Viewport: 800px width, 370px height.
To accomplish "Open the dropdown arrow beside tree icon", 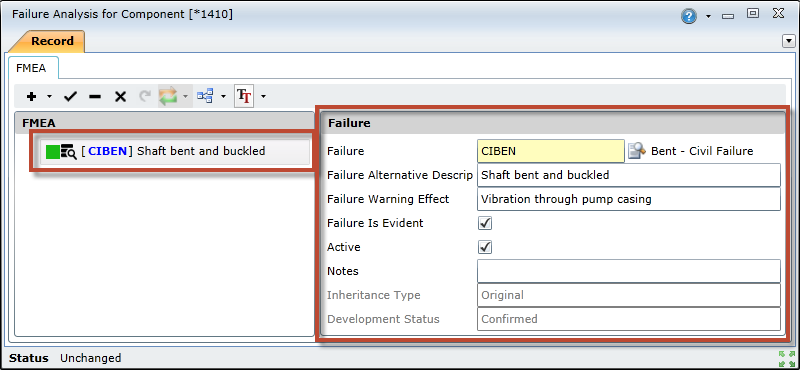I will pos(223,96).
